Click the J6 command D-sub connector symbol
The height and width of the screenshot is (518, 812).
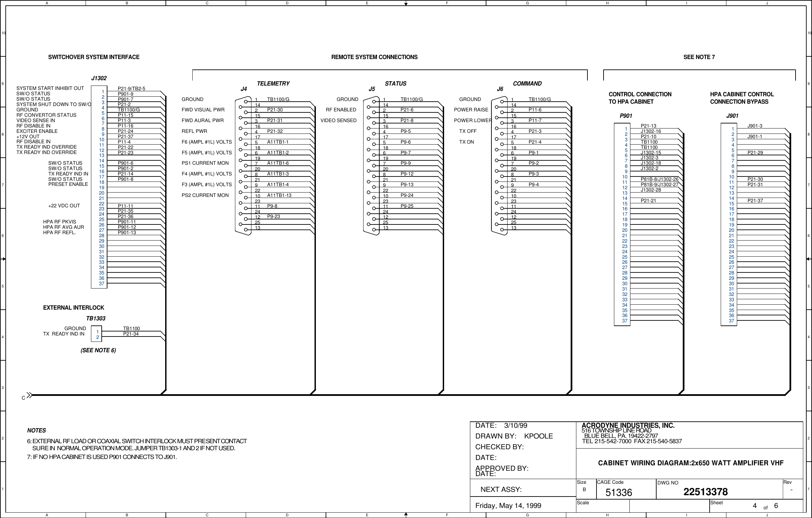tap(499, 165)
